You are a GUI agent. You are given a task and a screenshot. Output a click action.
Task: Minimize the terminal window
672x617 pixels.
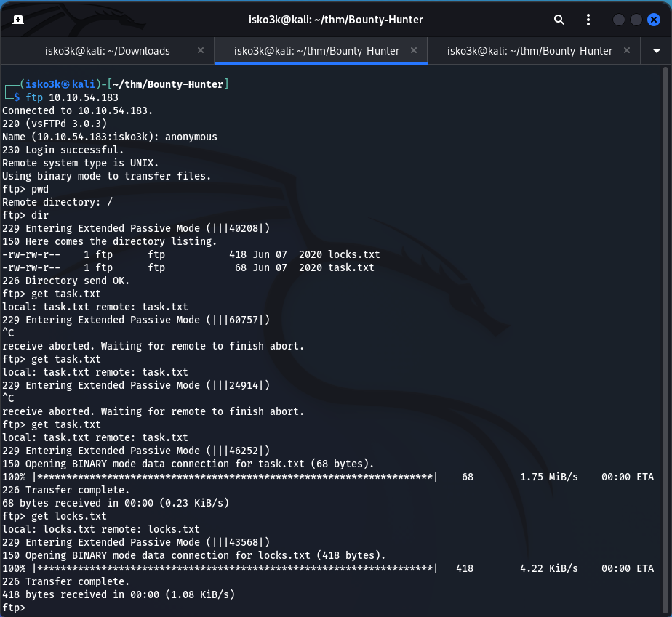pyautogui.click(x=618, y=20)
